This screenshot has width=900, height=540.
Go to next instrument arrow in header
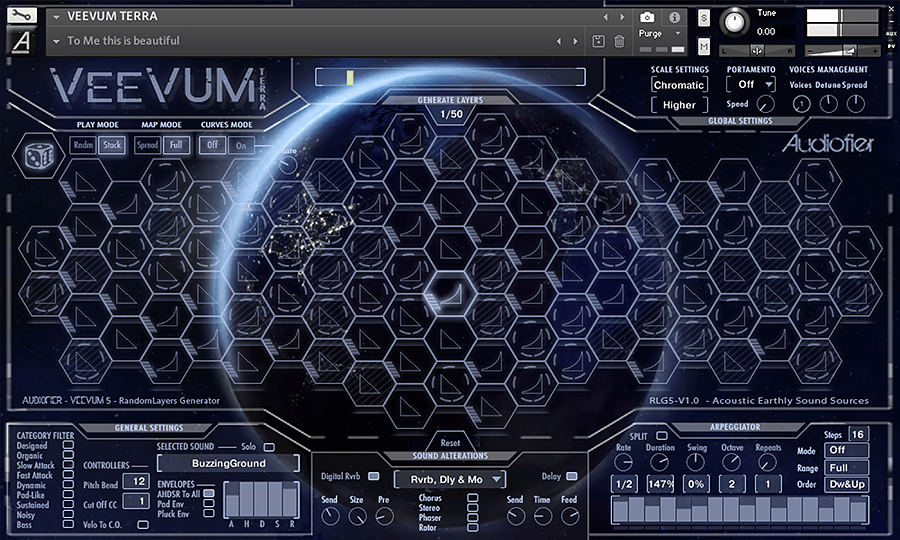click(x=622, y=17)
